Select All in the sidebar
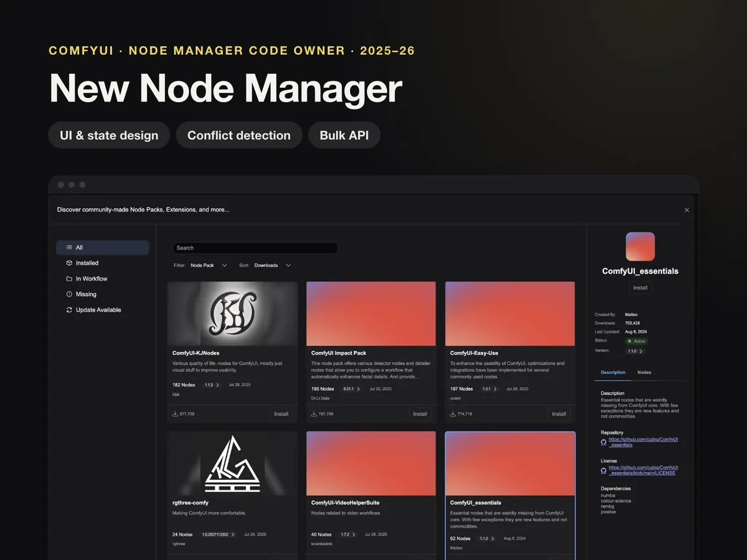This screenshot has height=560, width=747. tap(103, 248)
